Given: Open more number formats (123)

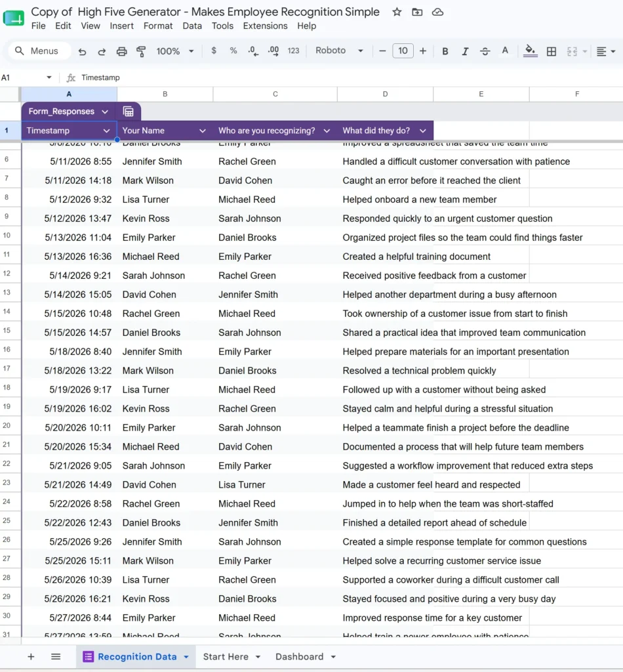Looking at the screenshot, I should tap(293, 51).
